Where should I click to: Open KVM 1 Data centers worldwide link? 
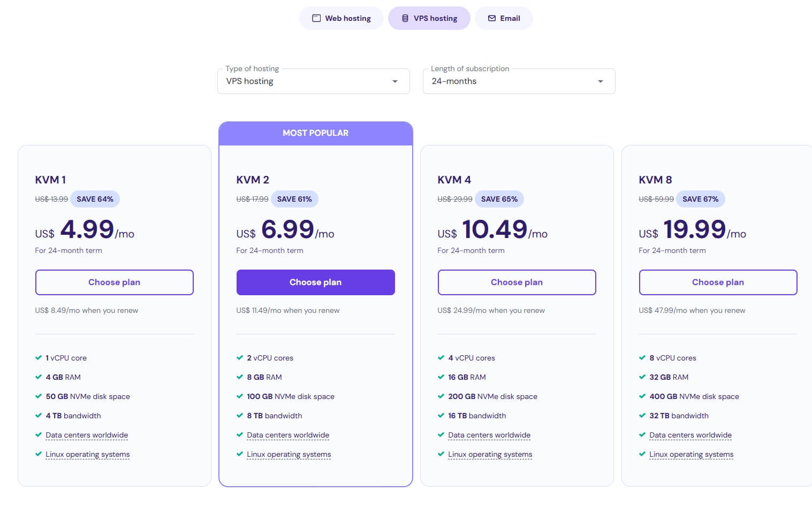[87, 435]
